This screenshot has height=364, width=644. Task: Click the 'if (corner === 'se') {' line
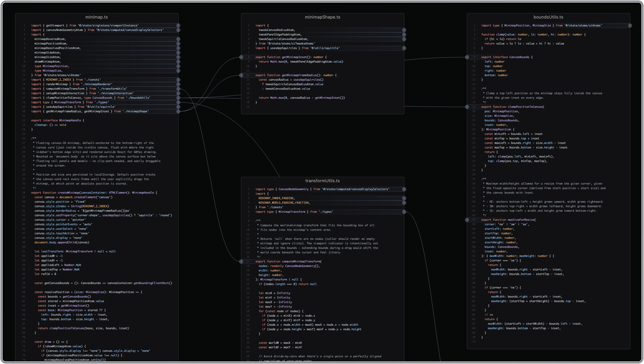503,260
